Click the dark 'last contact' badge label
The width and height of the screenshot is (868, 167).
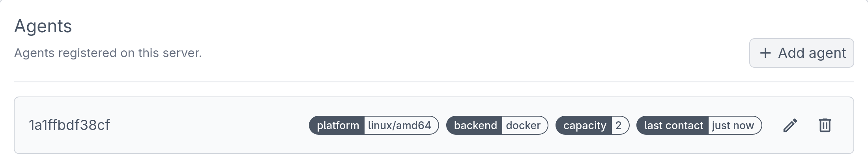point(673,125)
